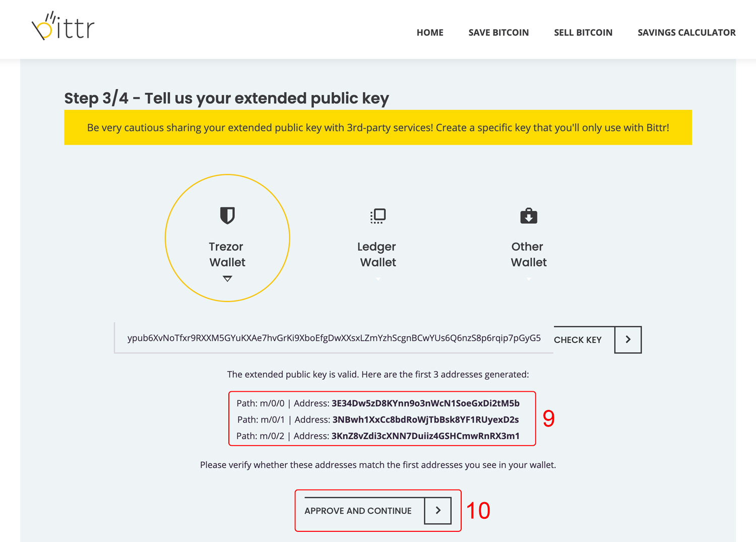
Task: Select the Other Wallet briefcase icon
Action: [529, 216]
